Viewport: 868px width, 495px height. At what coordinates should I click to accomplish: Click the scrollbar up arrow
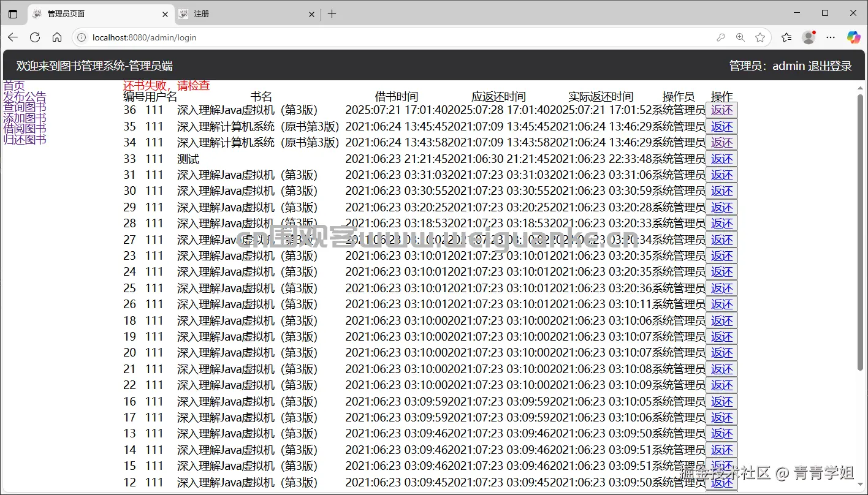tap(860, 87)
